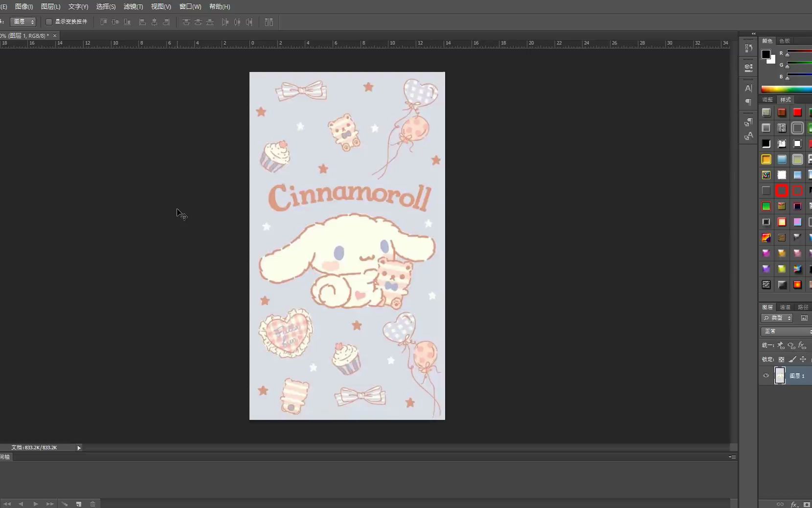Click the align bottom edges icon
The width and height of the screenshot is (812, 508).
127,22
